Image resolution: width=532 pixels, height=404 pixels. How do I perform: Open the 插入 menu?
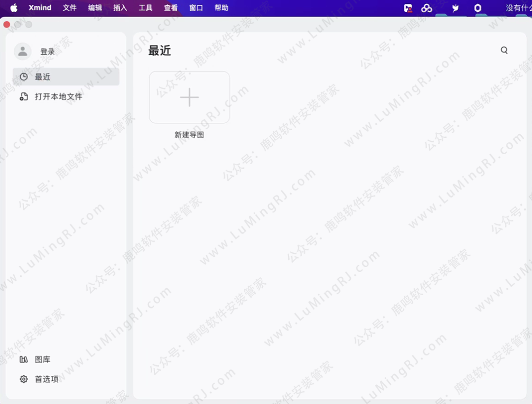pyautogui.click(x=120, y=8)
